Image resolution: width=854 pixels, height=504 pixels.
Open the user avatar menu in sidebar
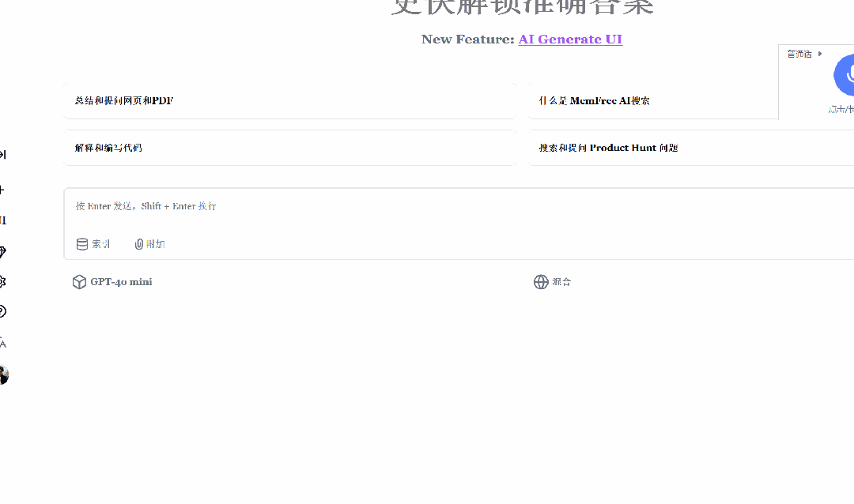(3, 374)
